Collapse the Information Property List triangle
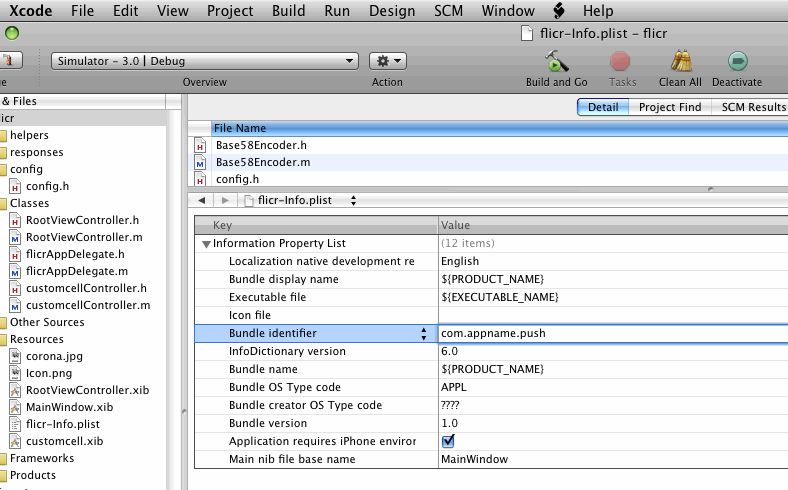788x490 pixels. 206,244
